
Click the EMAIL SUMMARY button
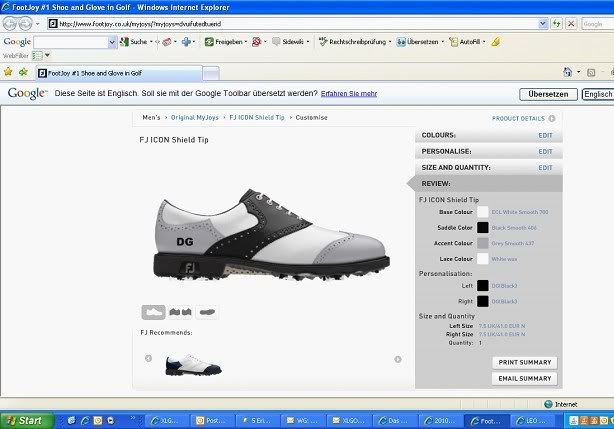pos(525,379)
